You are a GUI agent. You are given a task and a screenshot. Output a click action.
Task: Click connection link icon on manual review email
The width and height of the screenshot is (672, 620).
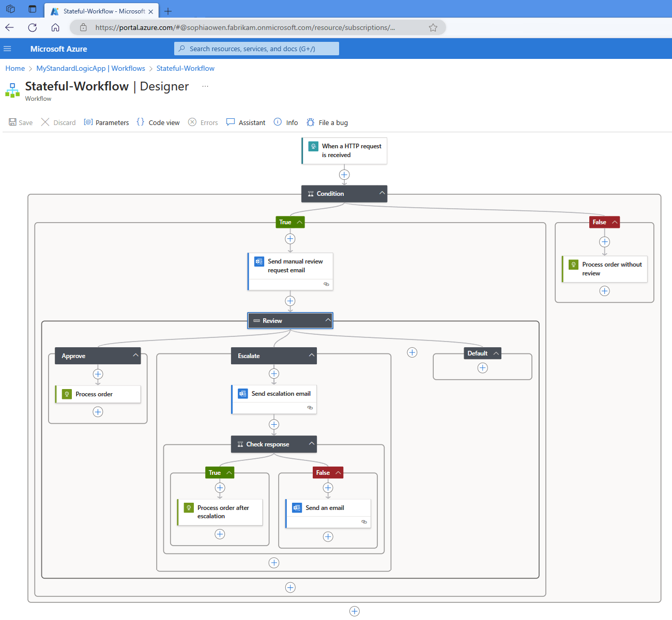326,284
